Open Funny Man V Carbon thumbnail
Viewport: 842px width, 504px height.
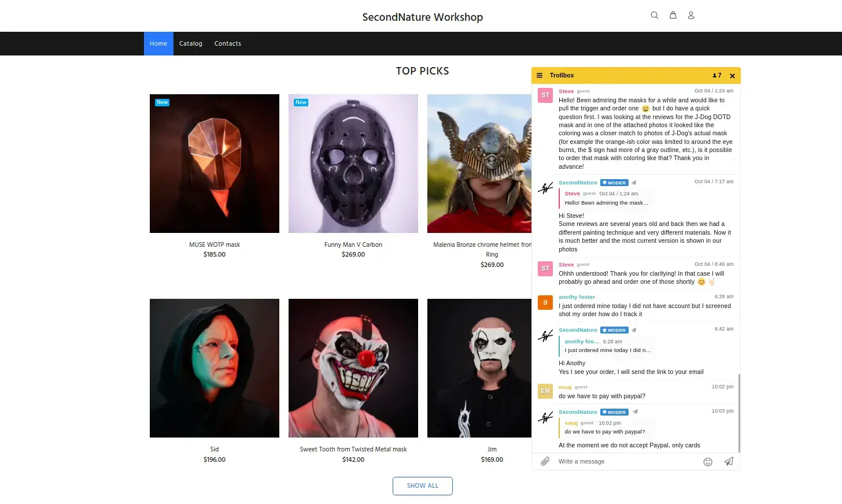[353, 164]
